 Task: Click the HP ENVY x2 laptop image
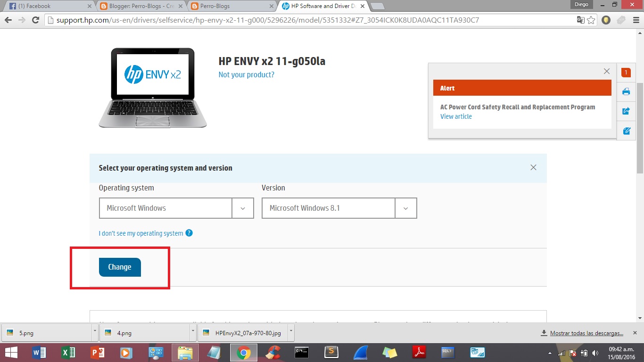[x=153, y=88]
